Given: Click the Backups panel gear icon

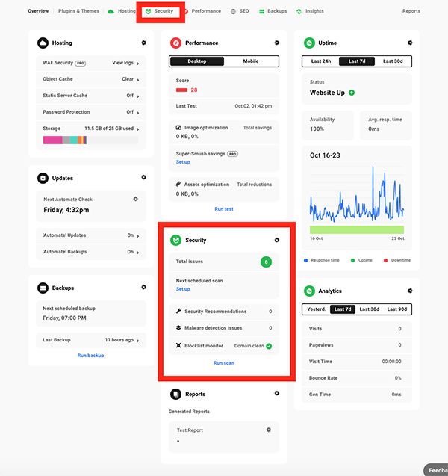Looking at the screenshot, I should tap(144, 288).
